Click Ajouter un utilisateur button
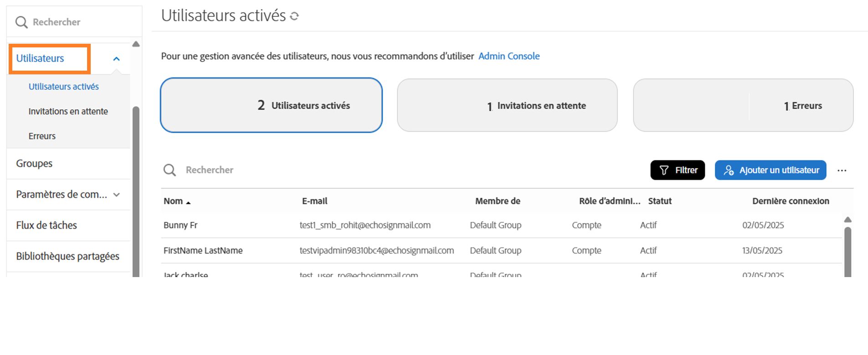Image resolution: width=868 pixels, height=355 pixels. (770, 170)
